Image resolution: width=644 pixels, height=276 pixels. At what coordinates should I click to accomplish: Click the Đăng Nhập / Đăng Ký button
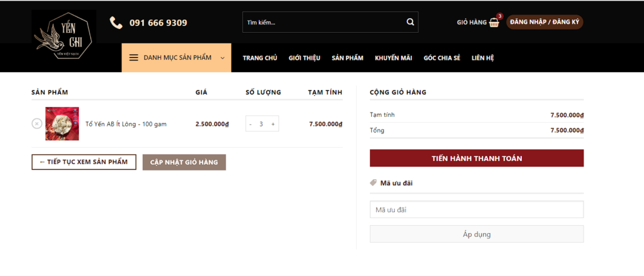point(545,22)
